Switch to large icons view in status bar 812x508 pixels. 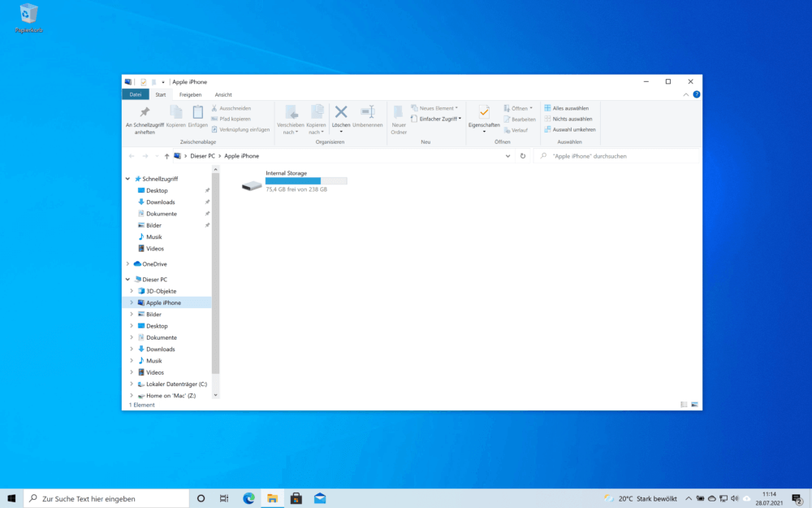coord(694,404)
